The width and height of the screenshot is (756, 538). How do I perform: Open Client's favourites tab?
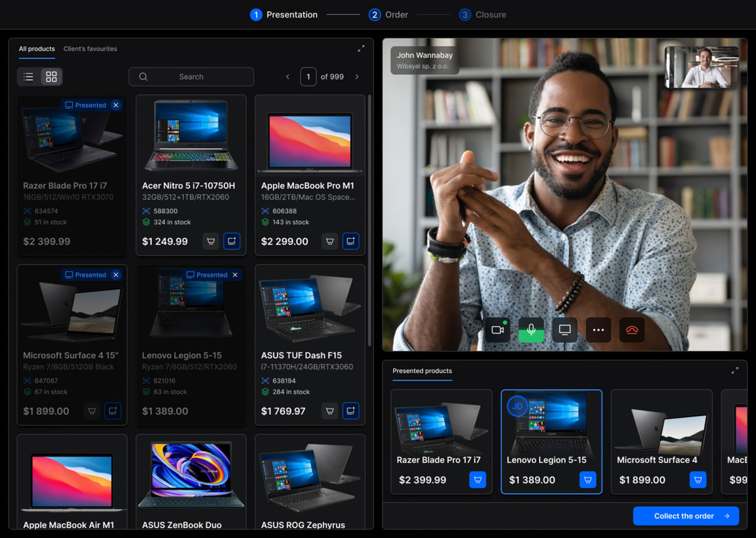90,49
